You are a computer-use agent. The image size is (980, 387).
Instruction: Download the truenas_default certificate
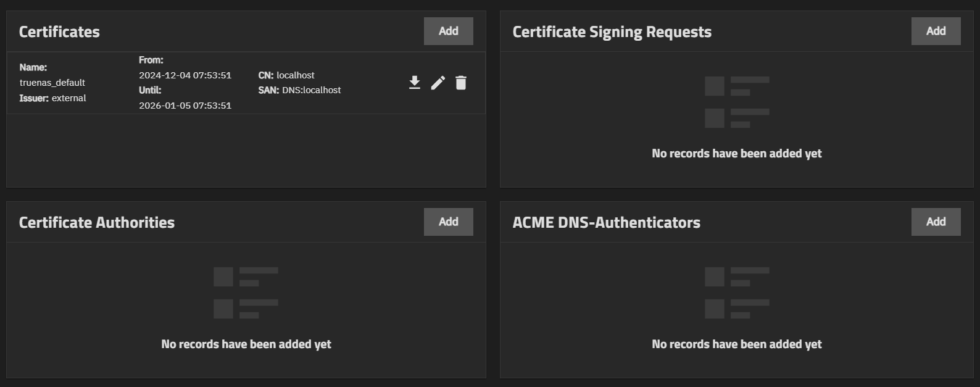(x=415, y=83)
